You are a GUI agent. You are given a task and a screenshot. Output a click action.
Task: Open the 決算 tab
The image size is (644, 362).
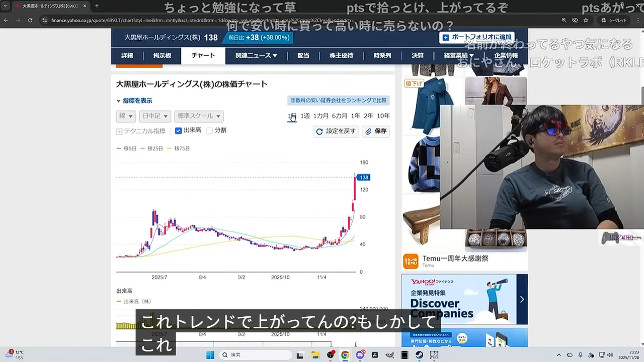(418, 56)
